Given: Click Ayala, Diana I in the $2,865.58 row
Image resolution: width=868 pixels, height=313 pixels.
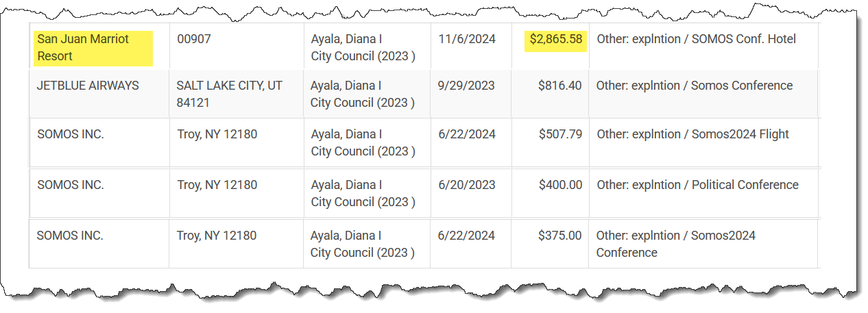Looking at the screenshot, I should [346, 40].
